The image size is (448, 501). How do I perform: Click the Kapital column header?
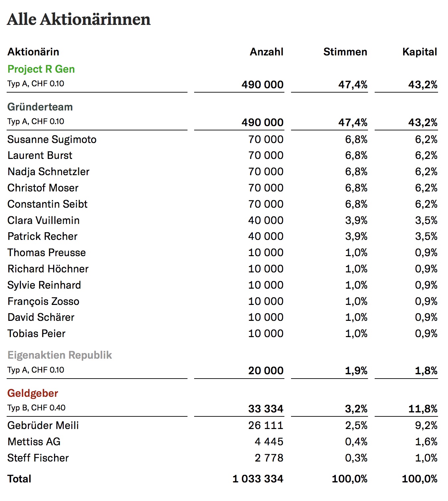click(x=419, y=52)
